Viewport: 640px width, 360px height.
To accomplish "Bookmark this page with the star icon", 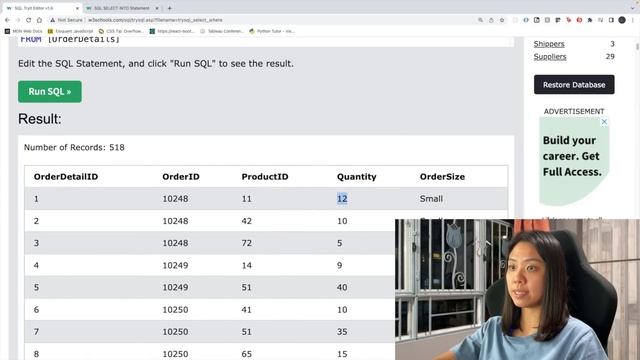I will (x=502, y=20).
